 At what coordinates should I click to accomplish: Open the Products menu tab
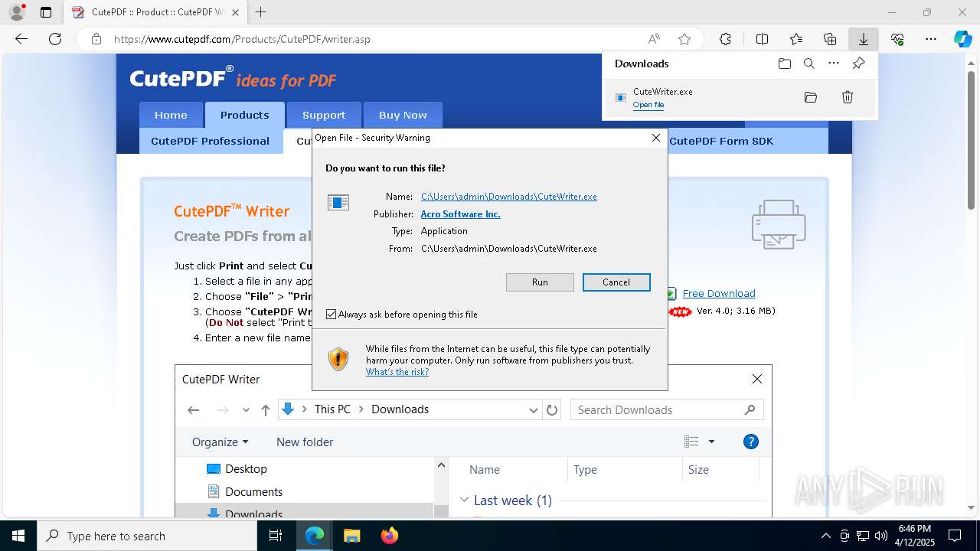pos(245,115)
